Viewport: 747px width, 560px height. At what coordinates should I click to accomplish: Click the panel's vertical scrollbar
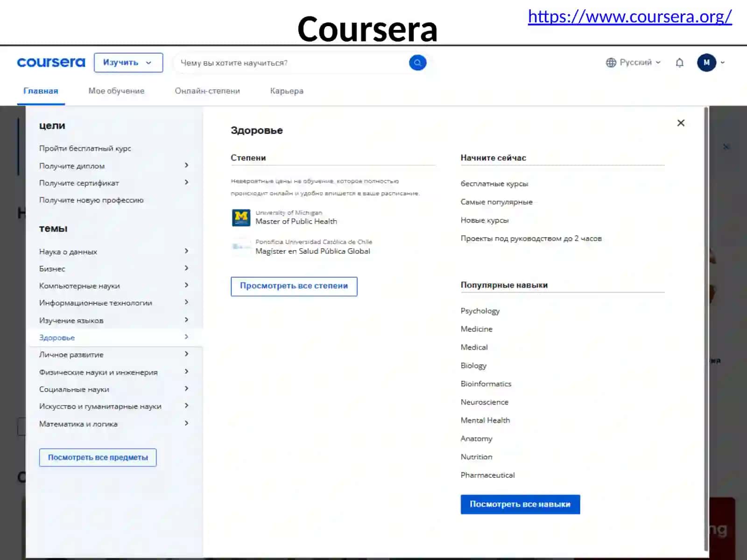pyautogui.click(x=706, y=329)
